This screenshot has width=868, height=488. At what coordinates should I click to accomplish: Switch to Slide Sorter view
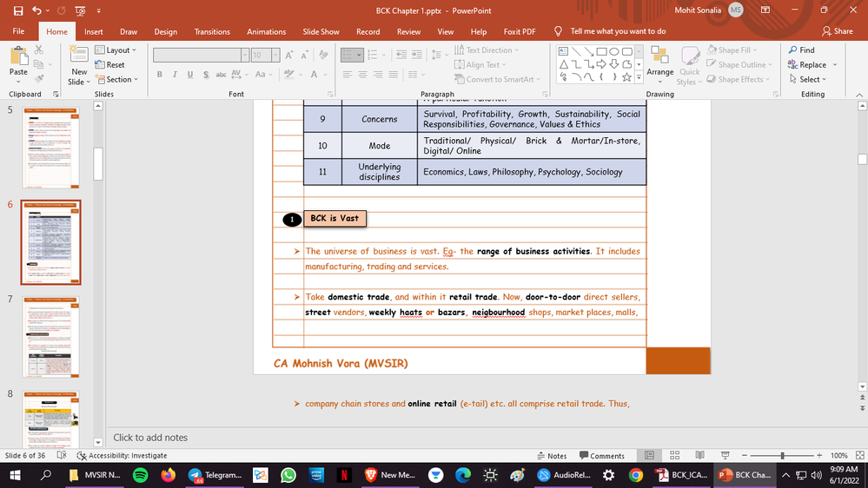[675, 455]
